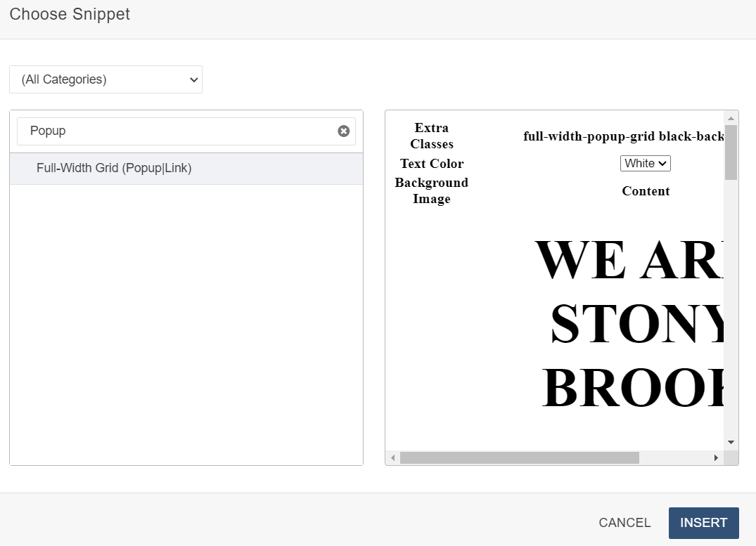Highlight the Extra Classes value text
This screenshot has width=756, height=546.
coord(623,136)
